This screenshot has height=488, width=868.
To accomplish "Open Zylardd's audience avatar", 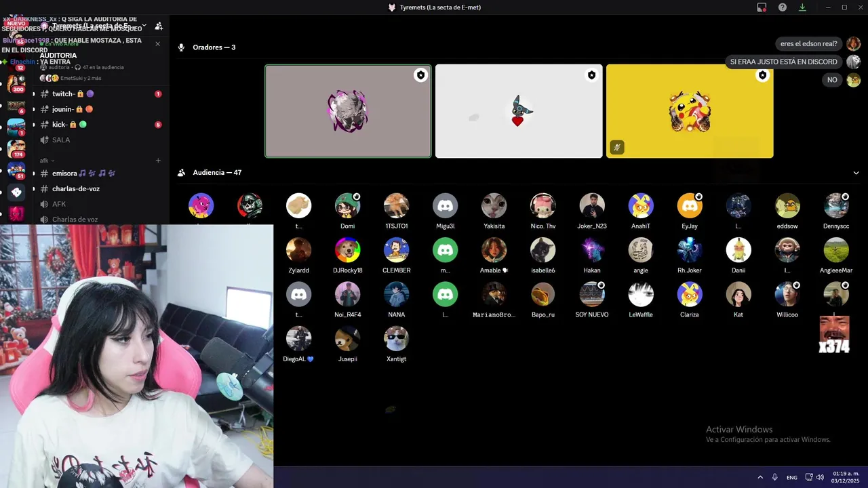I will coord(298,250).
